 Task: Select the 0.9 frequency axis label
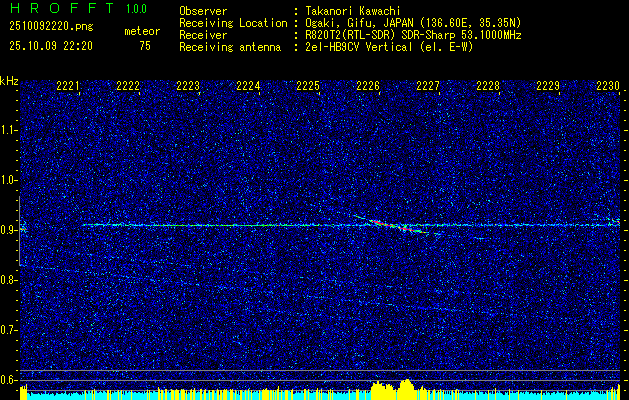tap(10, 230)
